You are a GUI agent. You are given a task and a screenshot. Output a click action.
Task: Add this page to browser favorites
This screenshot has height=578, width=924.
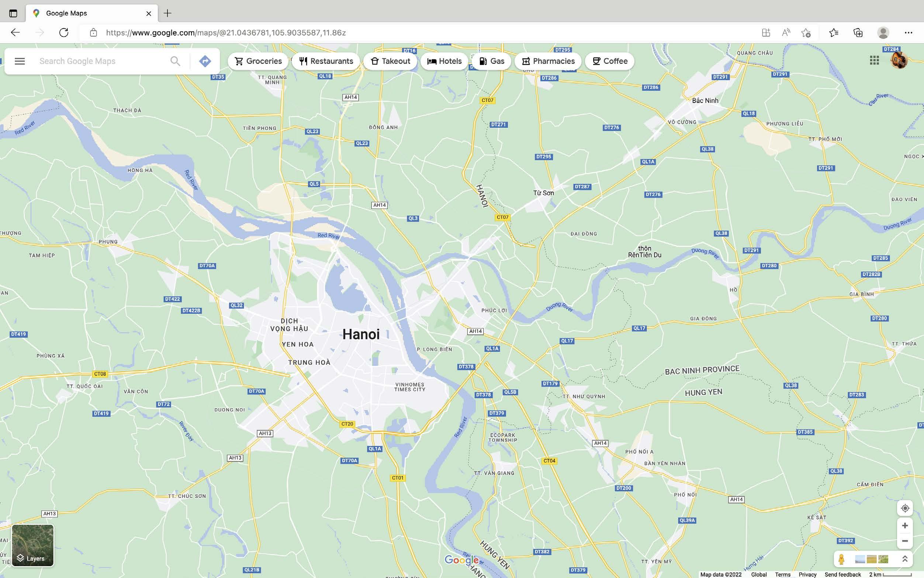pos(806,32)
